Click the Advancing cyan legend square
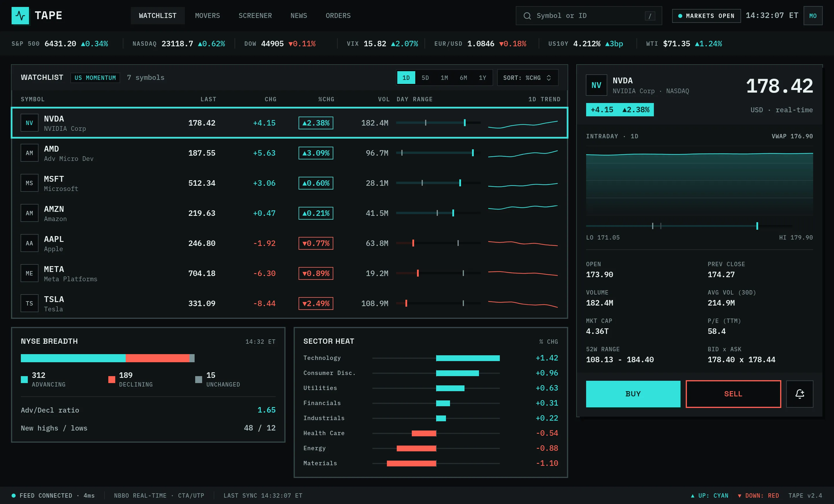834x504 pixels. pos(24,380)
